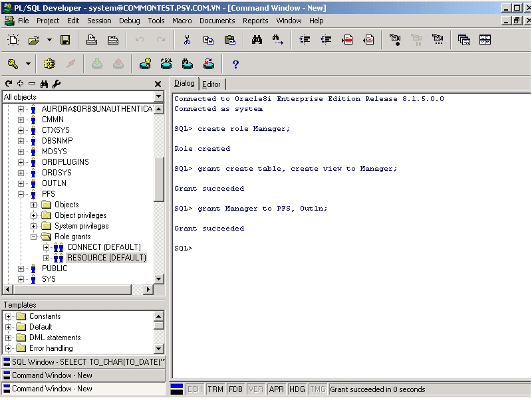
Task: Toggle the HDG status option
Action: 297,389
